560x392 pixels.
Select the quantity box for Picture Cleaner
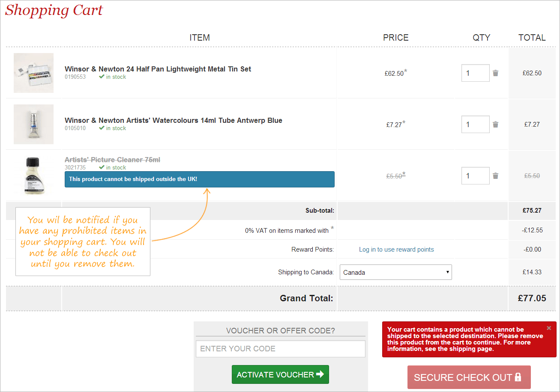click(475, 176)
